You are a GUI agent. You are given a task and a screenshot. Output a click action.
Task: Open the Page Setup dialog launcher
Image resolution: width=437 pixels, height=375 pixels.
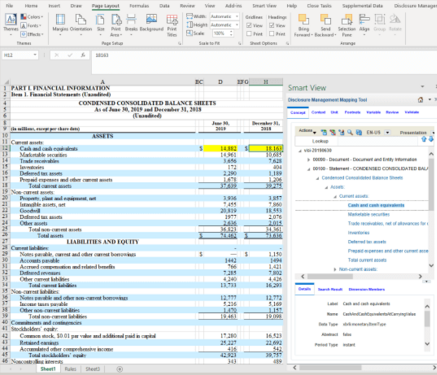coord(180,43)
